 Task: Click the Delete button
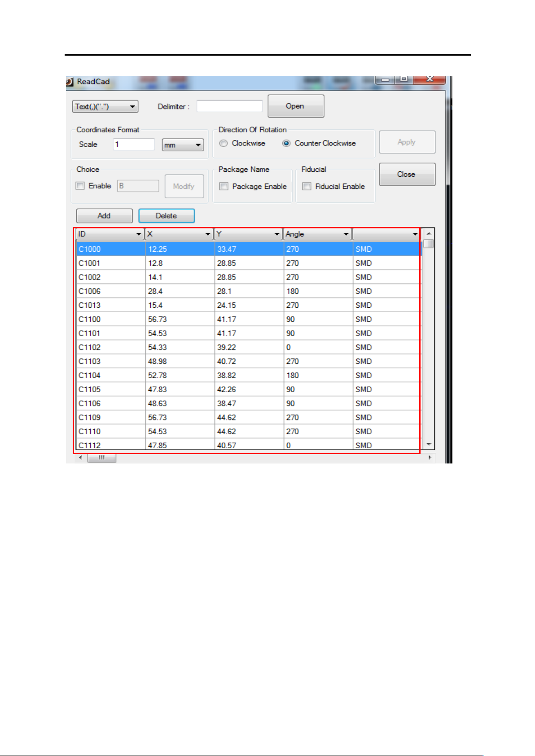[167, 216]
